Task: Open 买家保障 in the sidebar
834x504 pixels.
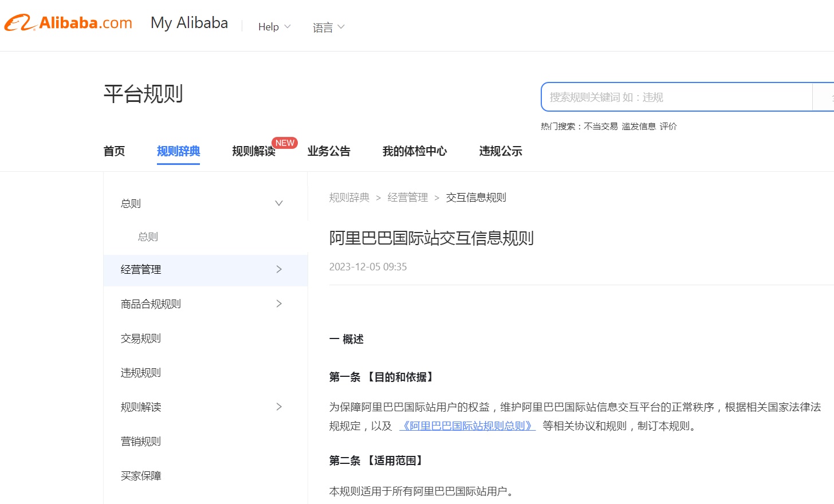Action: coord(141,476)
